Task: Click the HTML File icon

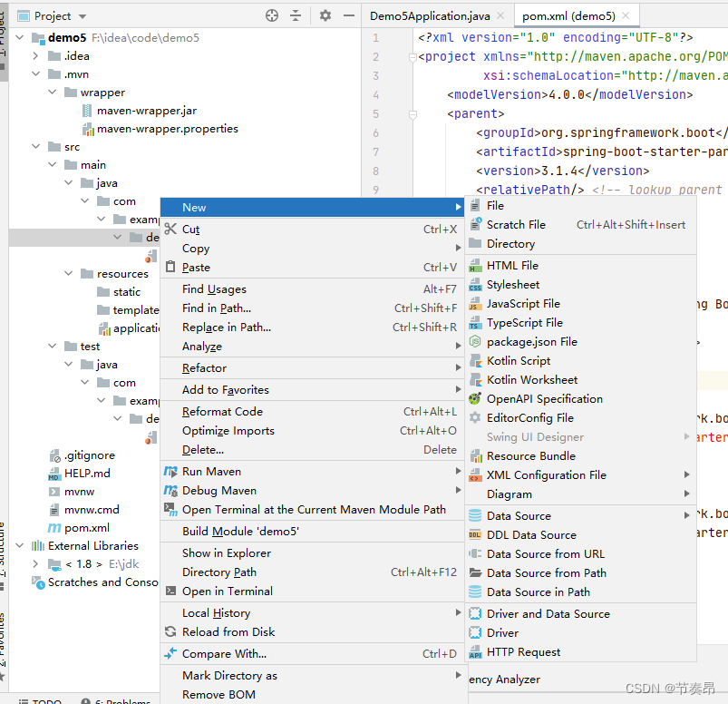Action: 475,265
